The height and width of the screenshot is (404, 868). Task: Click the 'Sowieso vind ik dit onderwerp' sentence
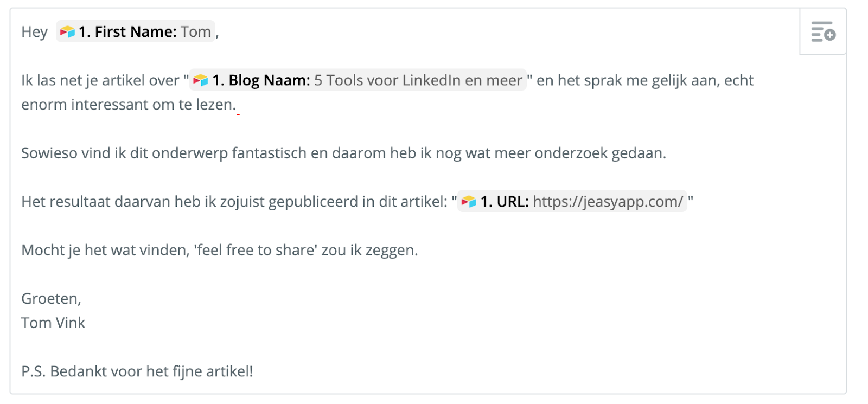coord(343,153)
